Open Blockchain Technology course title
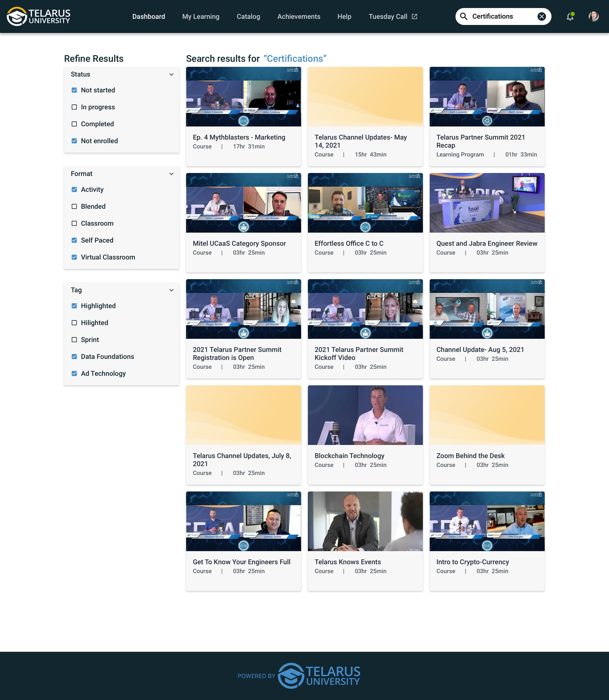Viewport: 609px width, 700px height. 349,456
